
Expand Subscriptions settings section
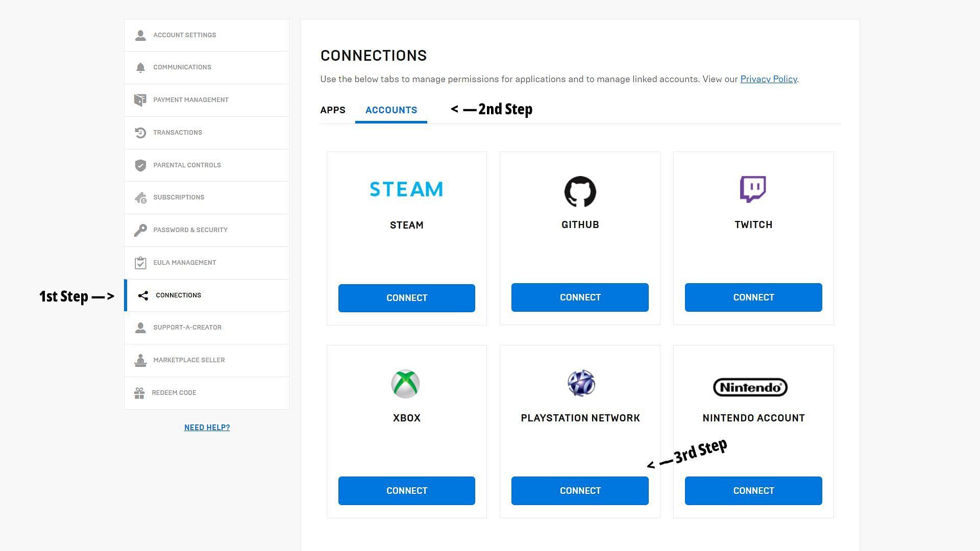pos(207,198)
